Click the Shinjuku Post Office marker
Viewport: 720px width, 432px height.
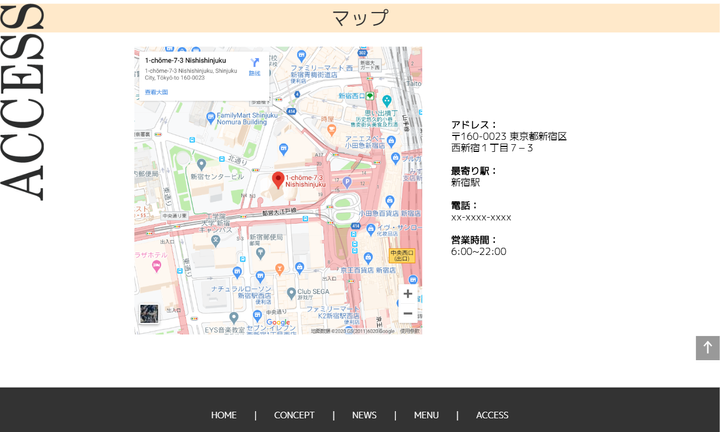[260, 252]
